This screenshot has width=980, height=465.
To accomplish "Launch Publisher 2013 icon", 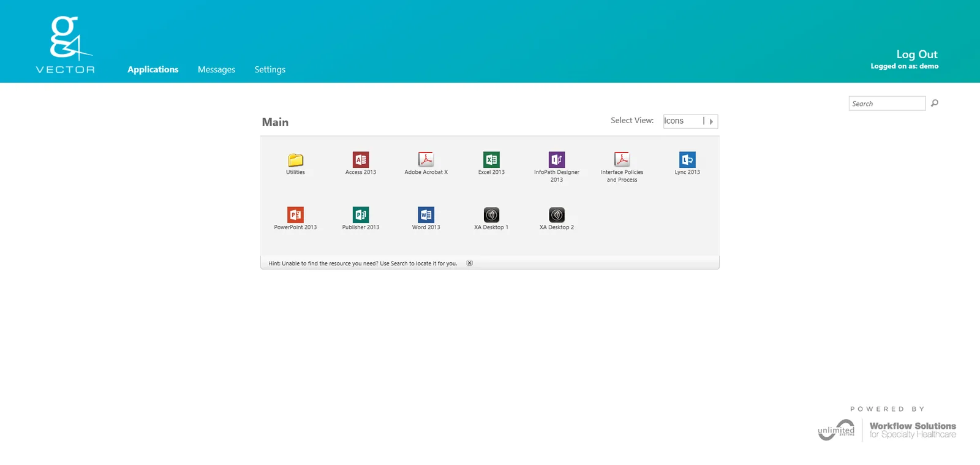I will coord(361,215).
